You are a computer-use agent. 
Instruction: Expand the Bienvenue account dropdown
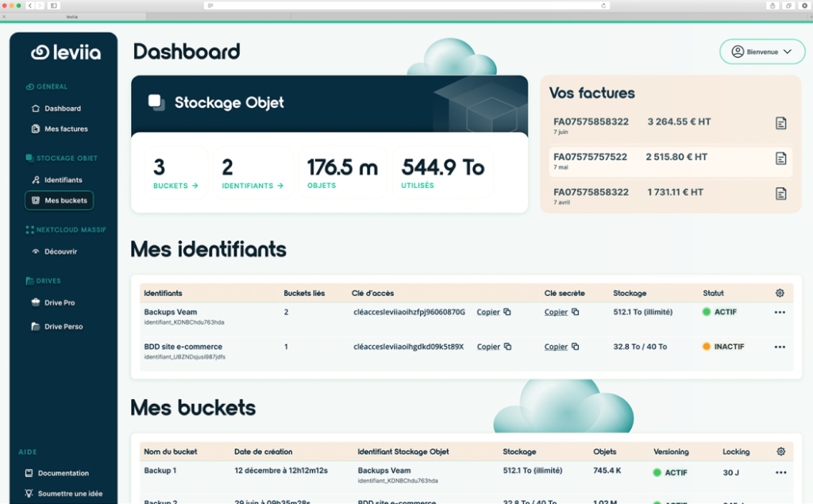click(x=761, y=52)
